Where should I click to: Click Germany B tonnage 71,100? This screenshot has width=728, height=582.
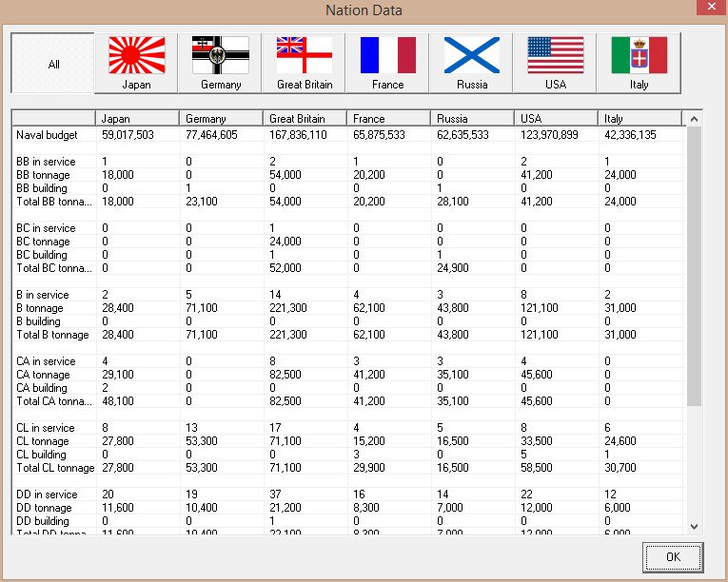202,308
